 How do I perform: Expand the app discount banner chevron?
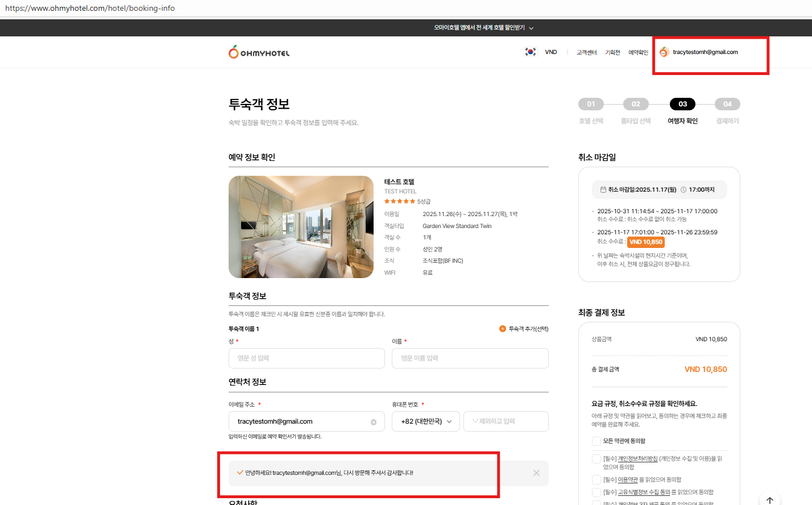pyautogui.click(x=531, y=28)
